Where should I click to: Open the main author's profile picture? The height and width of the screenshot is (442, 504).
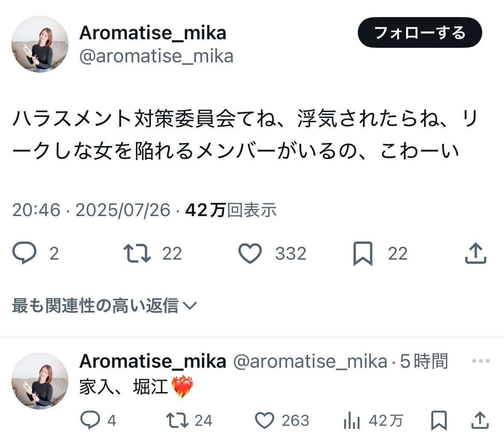40,44
